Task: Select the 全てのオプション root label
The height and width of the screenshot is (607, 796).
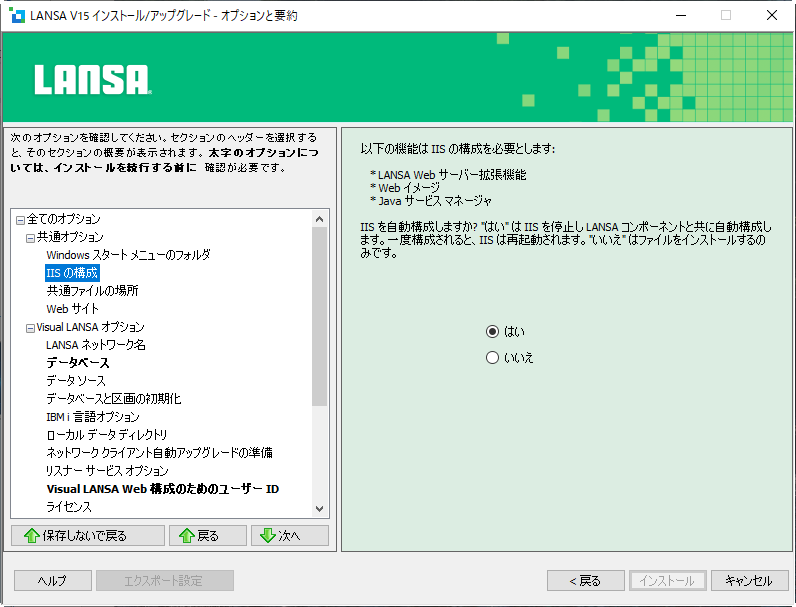Action: [x=63, y=219]
